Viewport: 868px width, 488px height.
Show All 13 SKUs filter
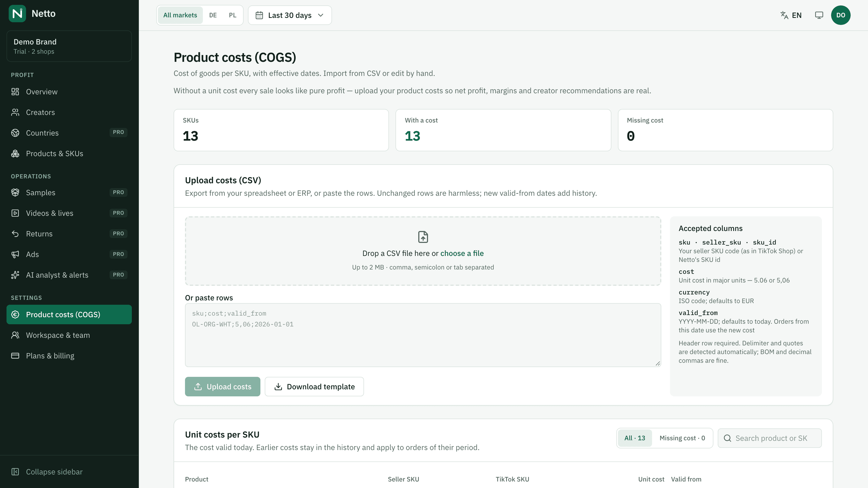[634, 438]
